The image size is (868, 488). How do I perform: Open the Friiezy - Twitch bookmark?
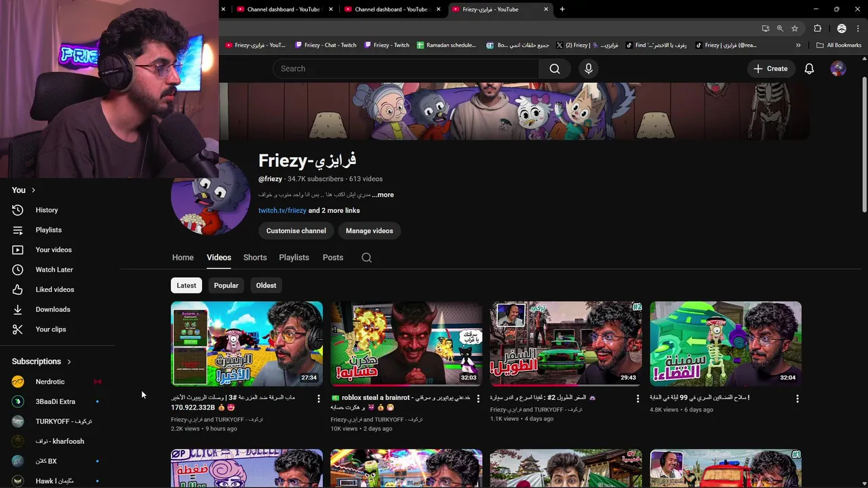click(x=387, y=45)
